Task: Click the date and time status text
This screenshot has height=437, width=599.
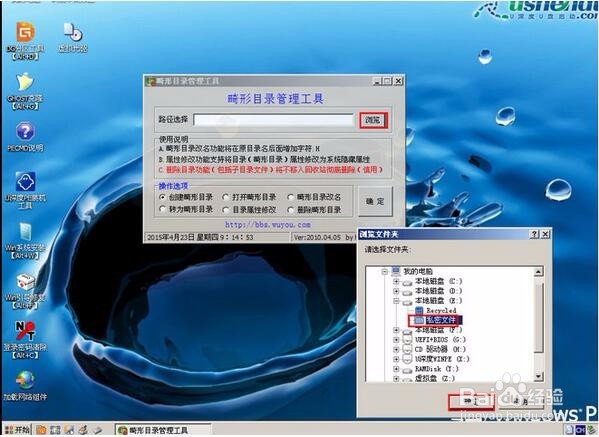Action: (200, 237)
